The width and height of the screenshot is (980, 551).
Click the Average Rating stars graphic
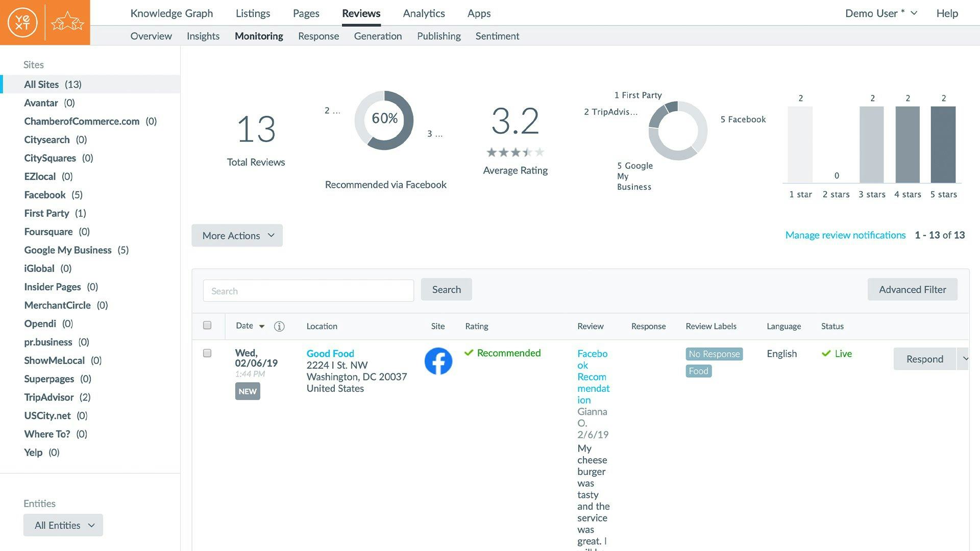515,153
